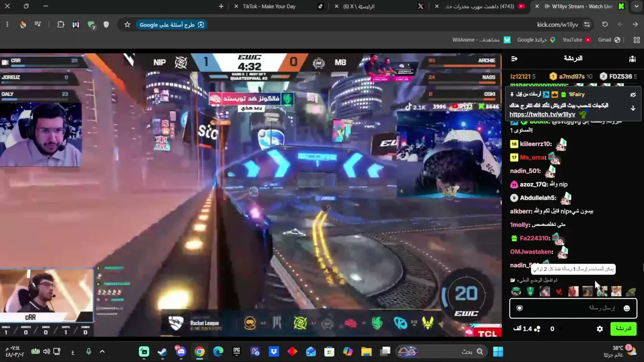Viewport: 644px width, 362px height.
Task: Open the Windows Start menu
Action: tap(498, 351)
